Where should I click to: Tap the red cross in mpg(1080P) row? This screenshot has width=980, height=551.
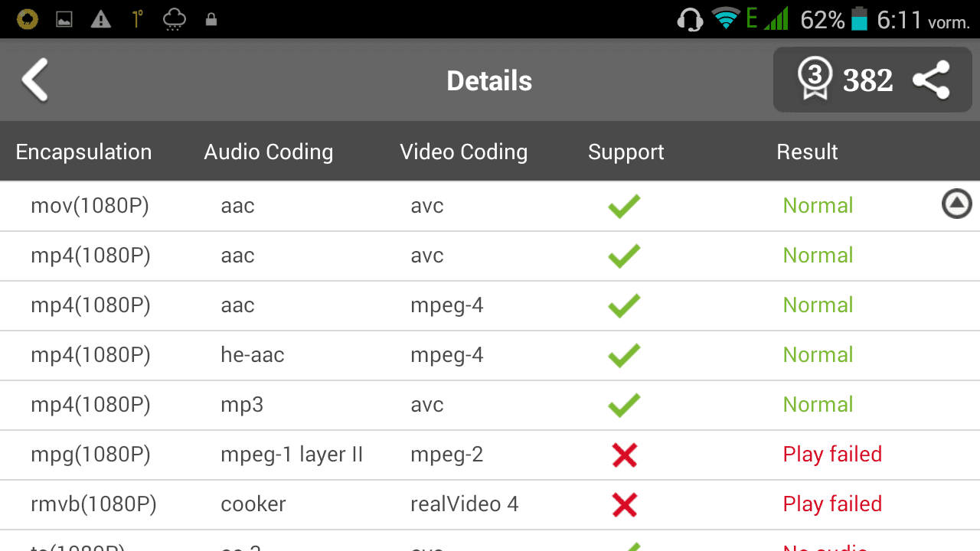pyautogui.click(x=625, y=455)
